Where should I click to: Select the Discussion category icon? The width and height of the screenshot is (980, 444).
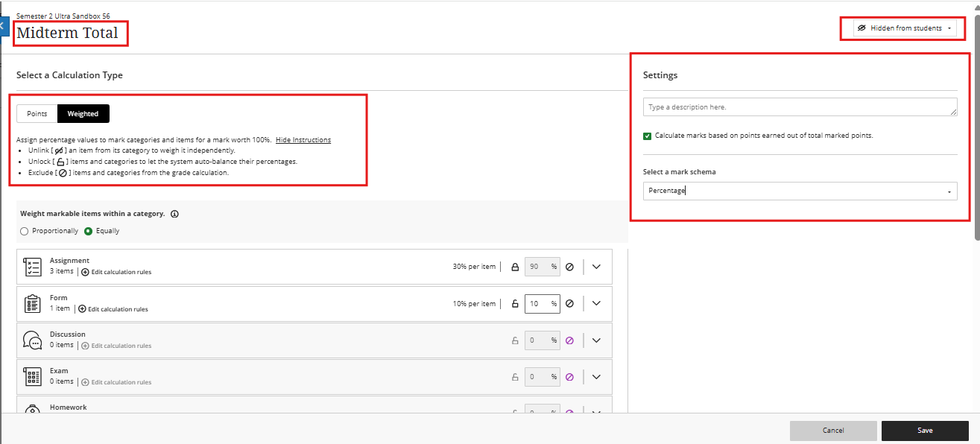pyautogui.click(x=33, y=339)
